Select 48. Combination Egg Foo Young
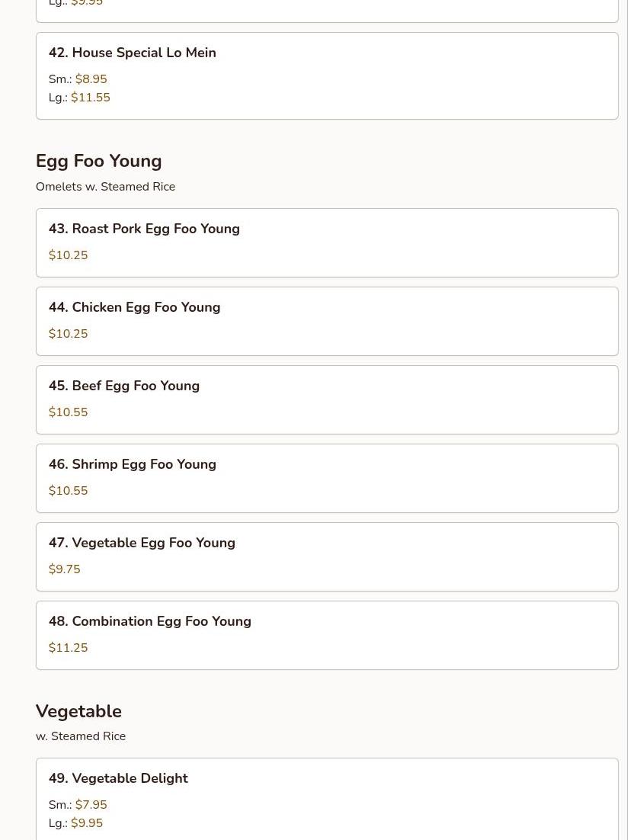This screenshot has height=840, width=643. [x=150, y=621]
